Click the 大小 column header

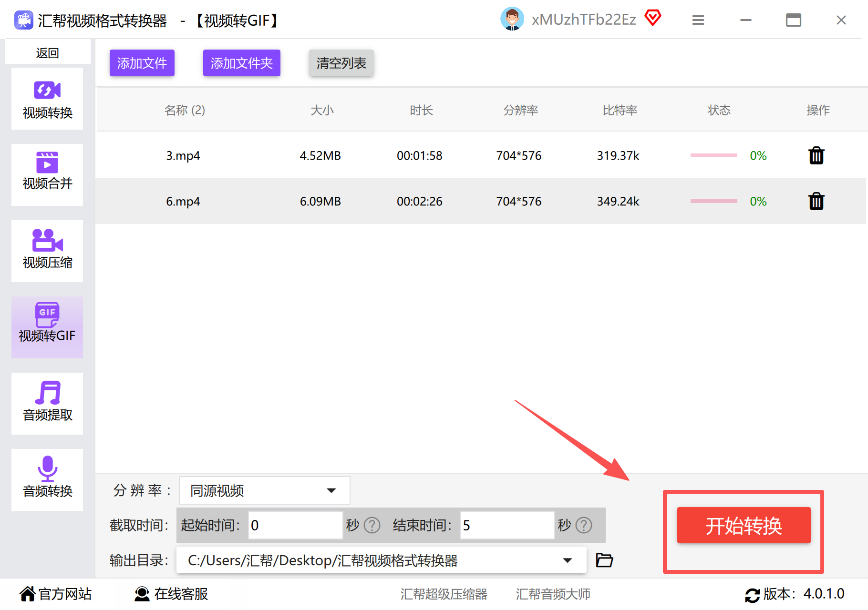(322, 110)
